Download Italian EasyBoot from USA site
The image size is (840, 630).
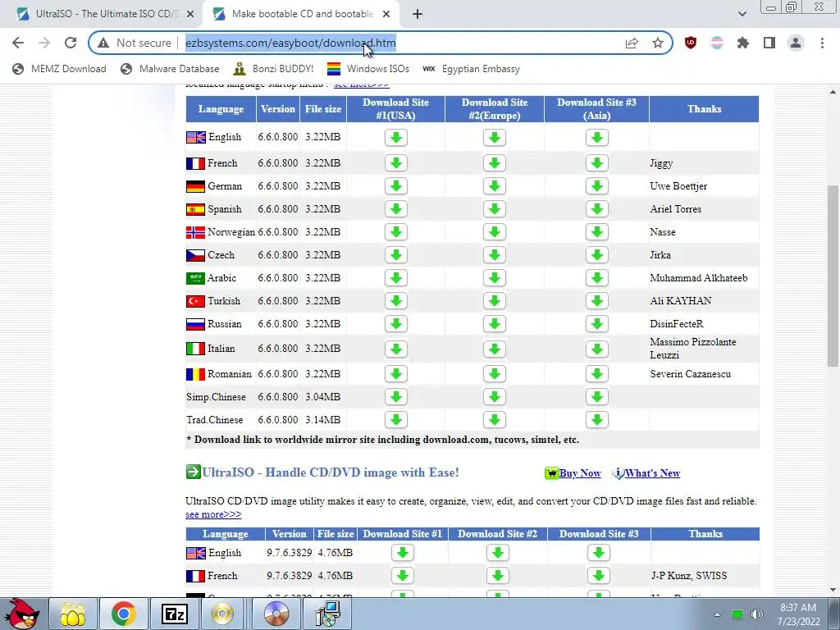coord(396,349)
